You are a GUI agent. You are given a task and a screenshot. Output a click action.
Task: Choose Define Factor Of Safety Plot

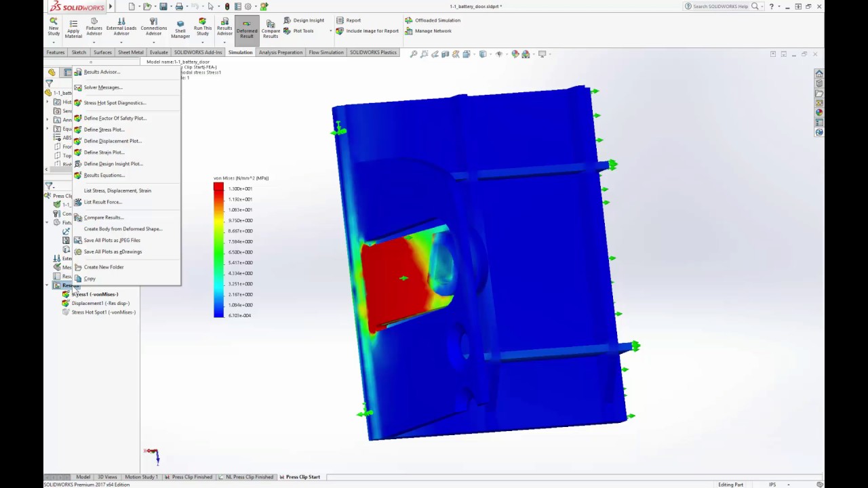pos(115,118)
